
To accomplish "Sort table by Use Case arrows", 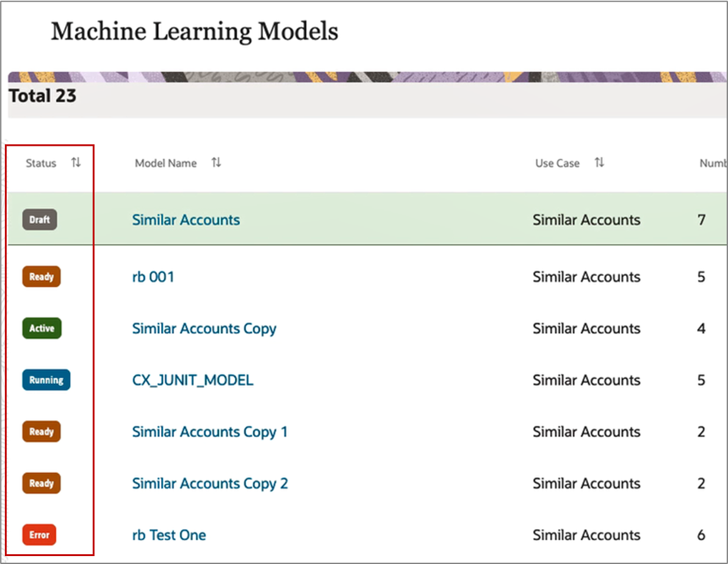I will 599,162.
